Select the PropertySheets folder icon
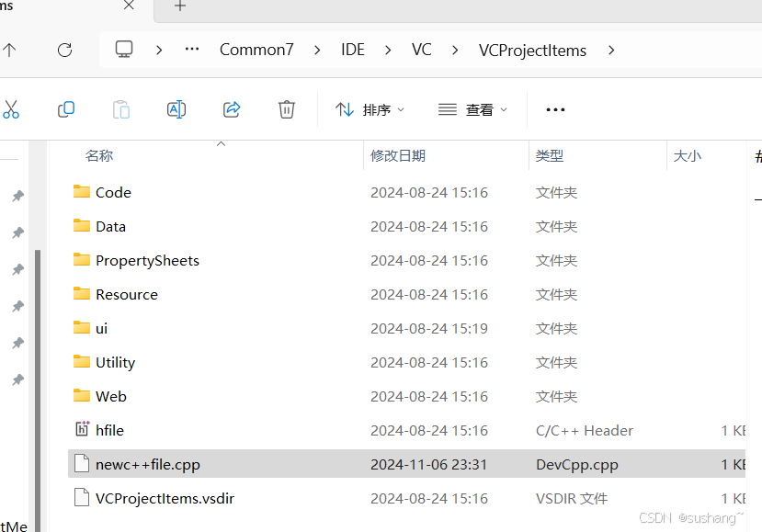 click(x=82, y=259)
